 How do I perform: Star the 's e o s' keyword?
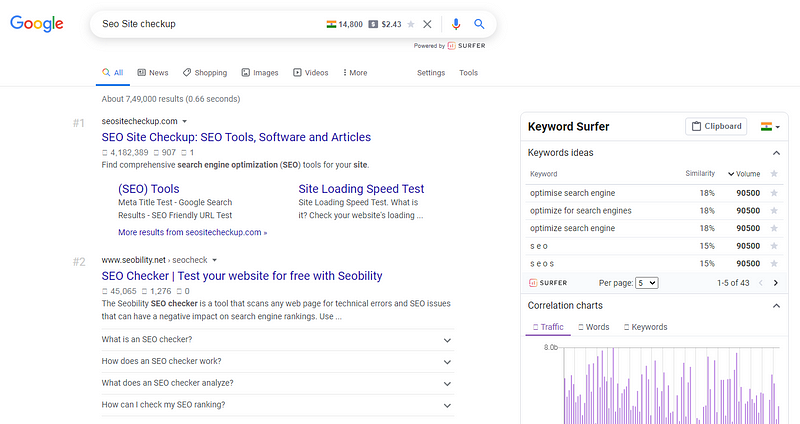774,263
